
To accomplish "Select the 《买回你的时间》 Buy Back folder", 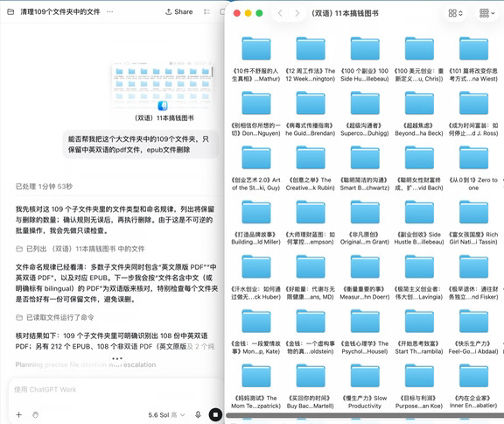I will point(311,376).
